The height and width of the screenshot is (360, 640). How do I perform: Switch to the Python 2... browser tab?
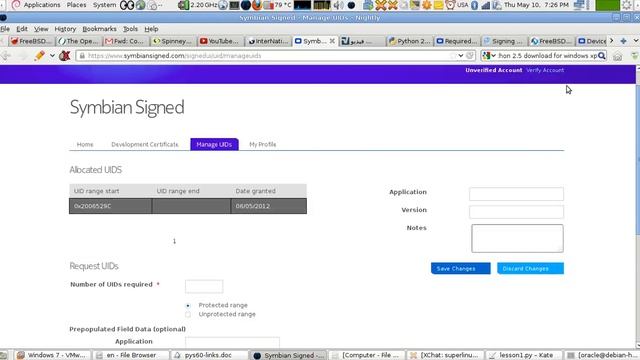pos(409,41)
